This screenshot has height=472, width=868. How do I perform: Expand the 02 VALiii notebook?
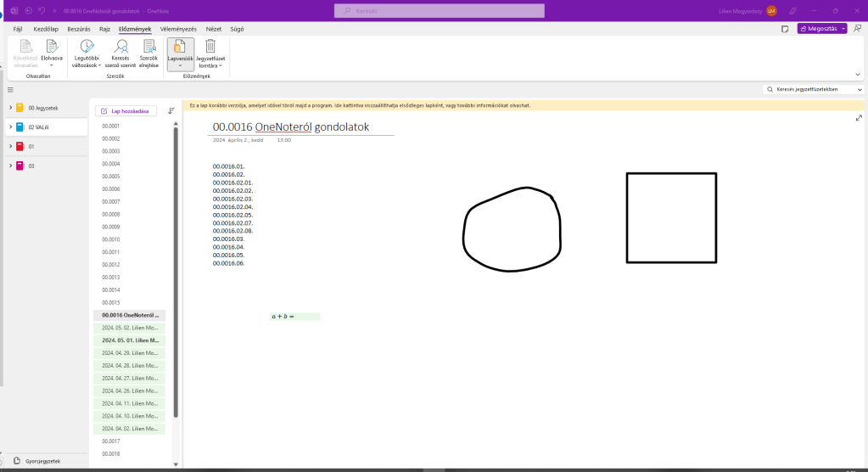point(10,127)
